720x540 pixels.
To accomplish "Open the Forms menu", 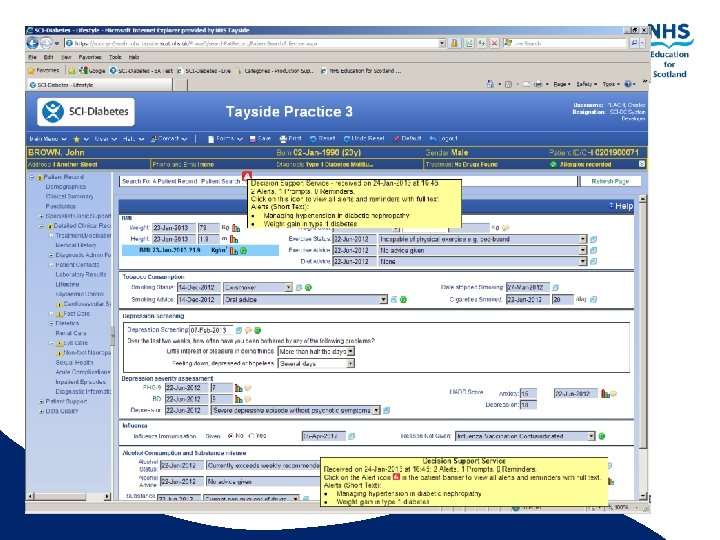I will 225,139.
